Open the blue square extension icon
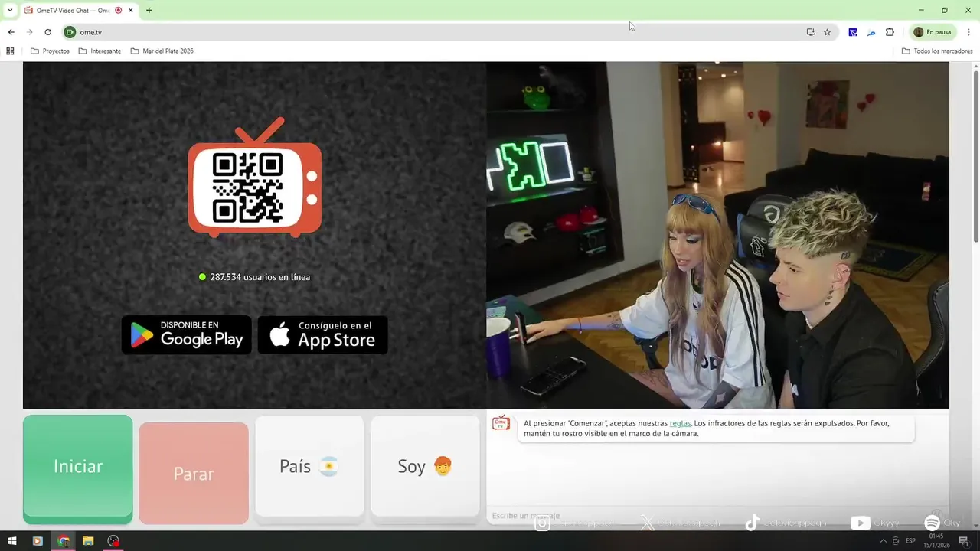 pyautogui.click(x=852, y=32)
